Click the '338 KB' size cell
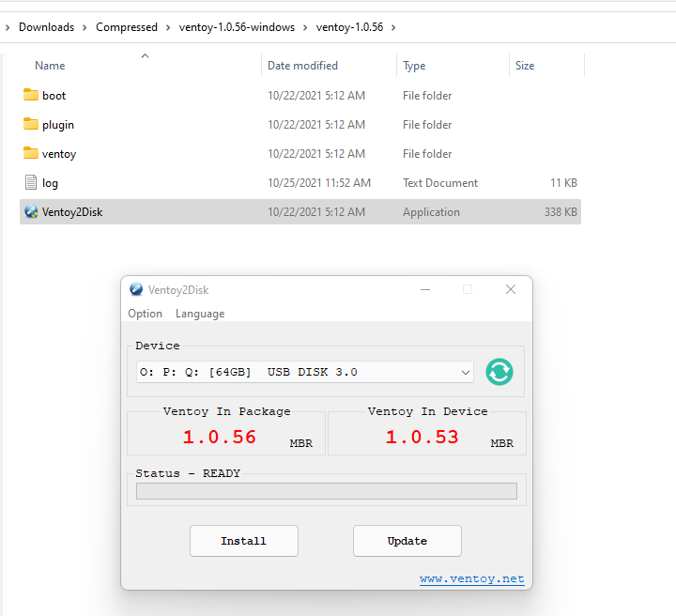Screen dimensions: 676x616 tap(561, 212)
